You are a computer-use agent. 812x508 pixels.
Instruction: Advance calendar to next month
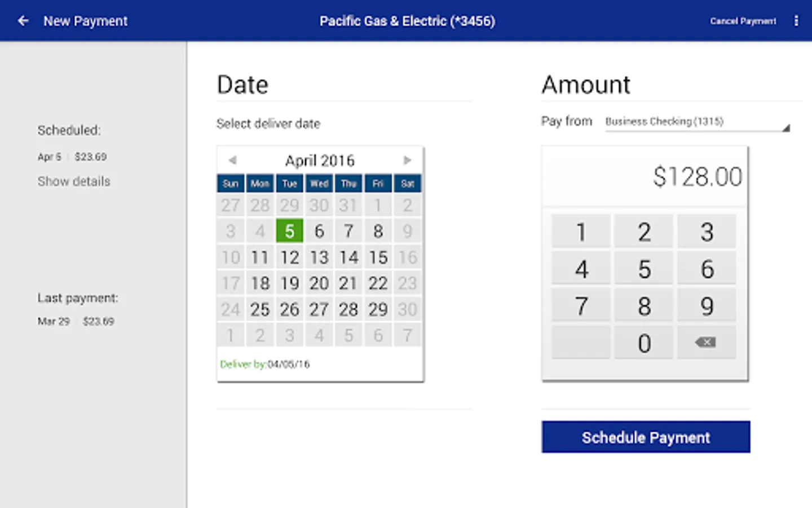(x=407, y=160)
